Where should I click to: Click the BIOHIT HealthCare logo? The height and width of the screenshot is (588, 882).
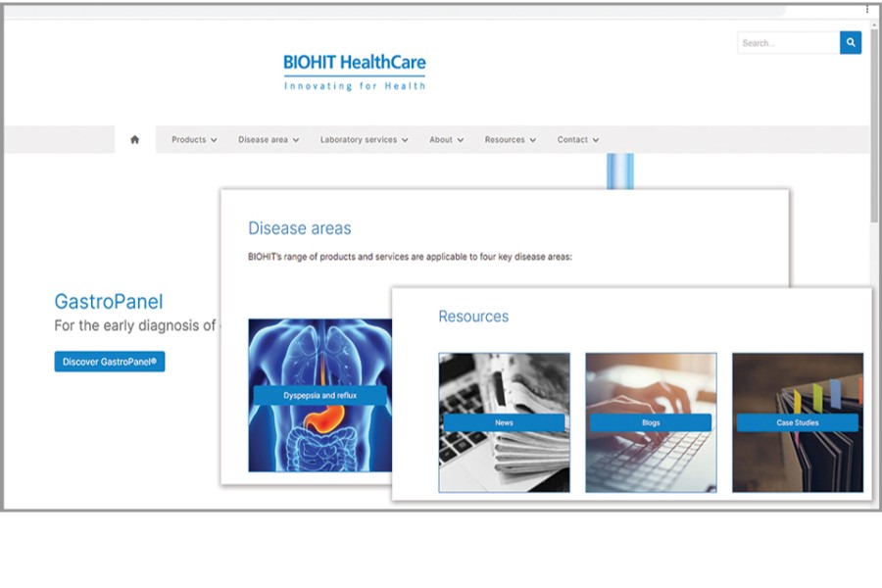[355, 73]
